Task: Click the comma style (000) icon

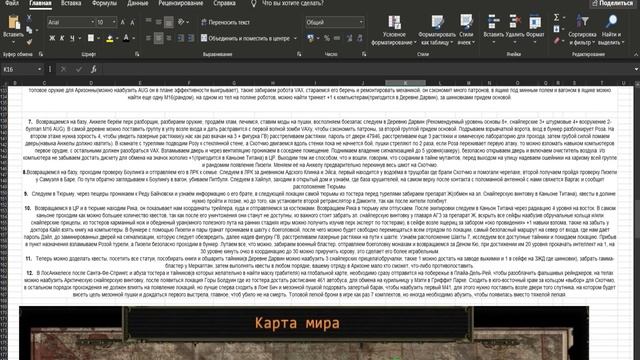Action: [x=337, y=38]
